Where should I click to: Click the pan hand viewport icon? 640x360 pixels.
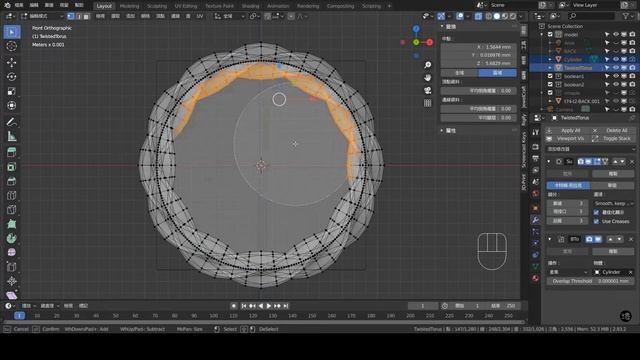pos(427,78)
